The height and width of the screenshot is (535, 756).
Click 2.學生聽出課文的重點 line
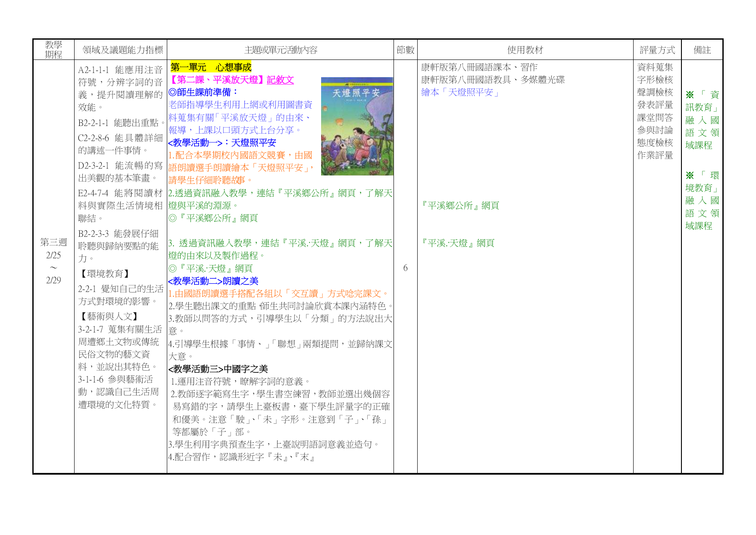[281, 306]
